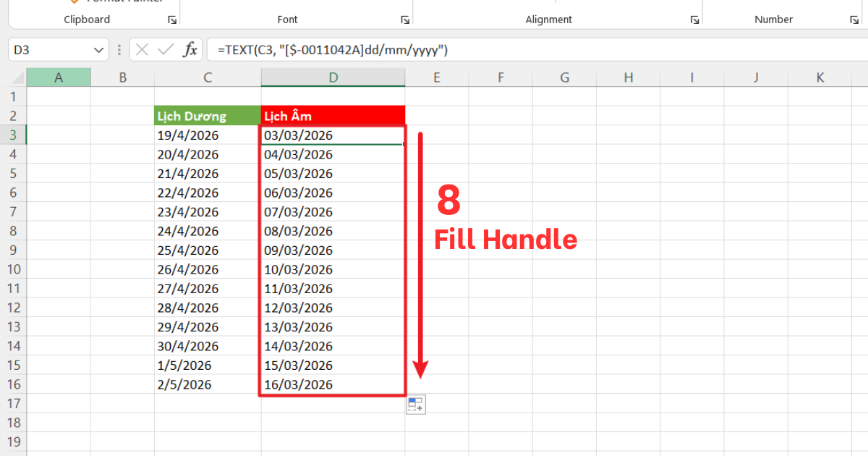868x456 pixels.
Task: Select cell containing 07/03/2026
Action: (333, 211)
